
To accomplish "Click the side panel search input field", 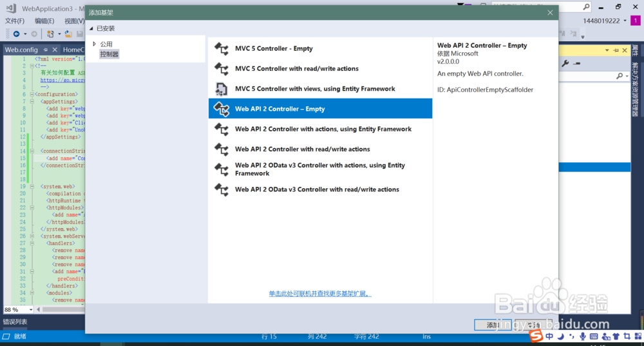I will coord(587,76).
